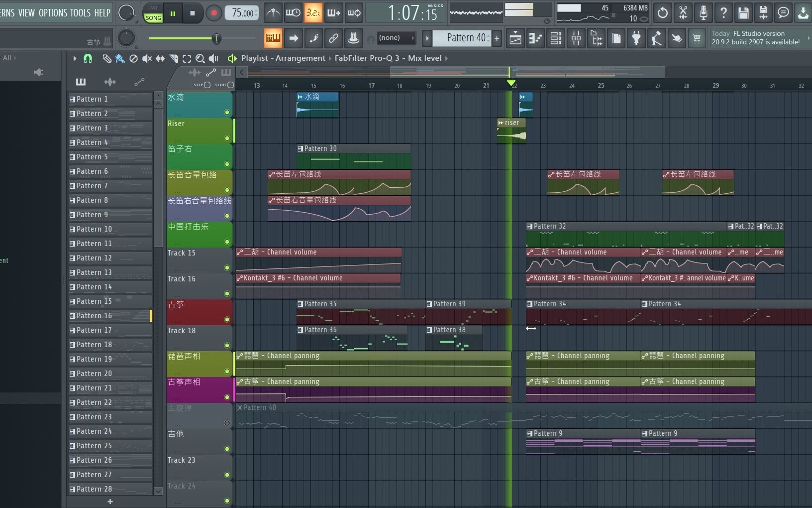
Task: Add new pattern with plus button
Action: (x=497, y=38)
